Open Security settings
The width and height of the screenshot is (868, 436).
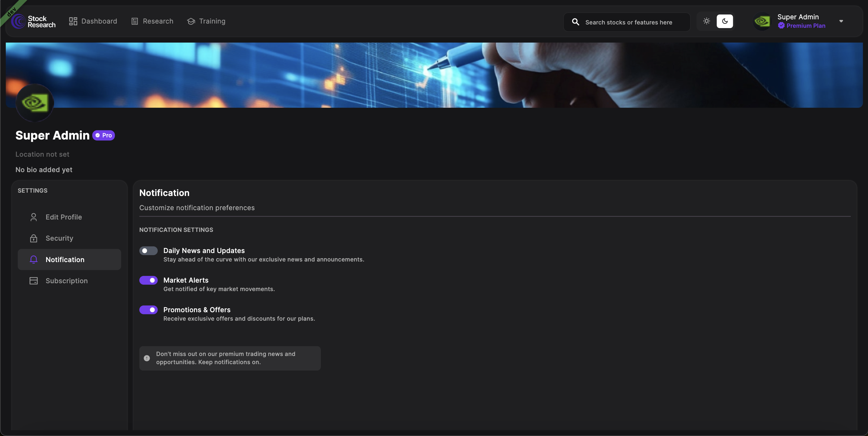[69, 238]
